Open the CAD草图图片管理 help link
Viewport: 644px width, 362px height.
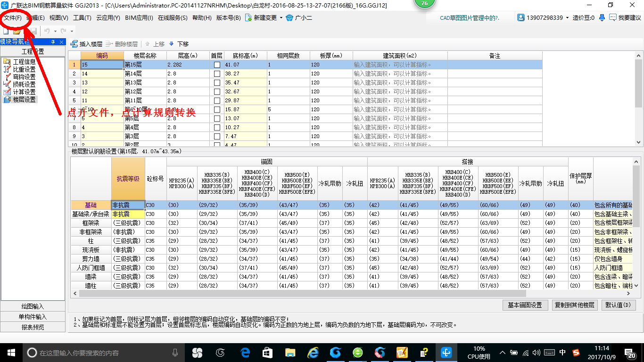pyautogui.click(x=469, y=18)
